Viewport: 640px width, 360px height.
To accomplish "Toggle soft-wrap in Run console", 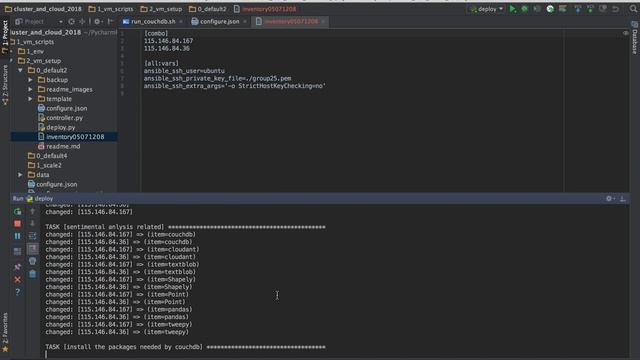I will coord(33,236).
